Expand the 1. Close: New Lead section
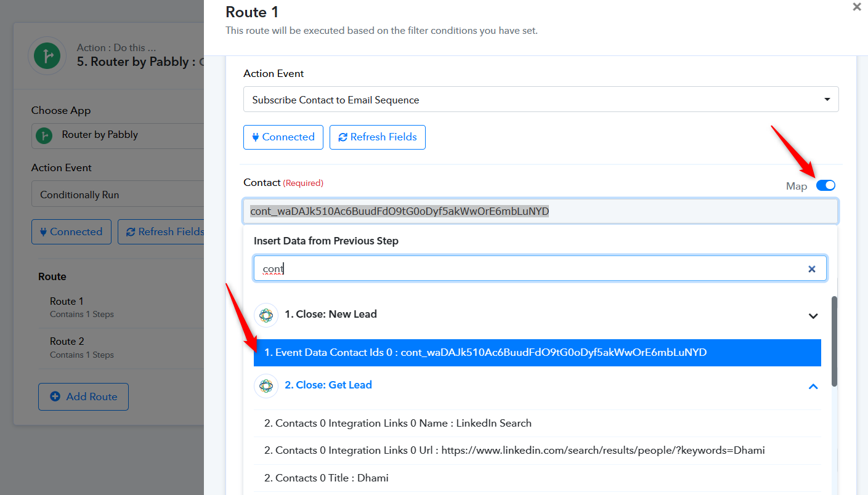Viewport: 868px width, 495px height. (813, 316)
